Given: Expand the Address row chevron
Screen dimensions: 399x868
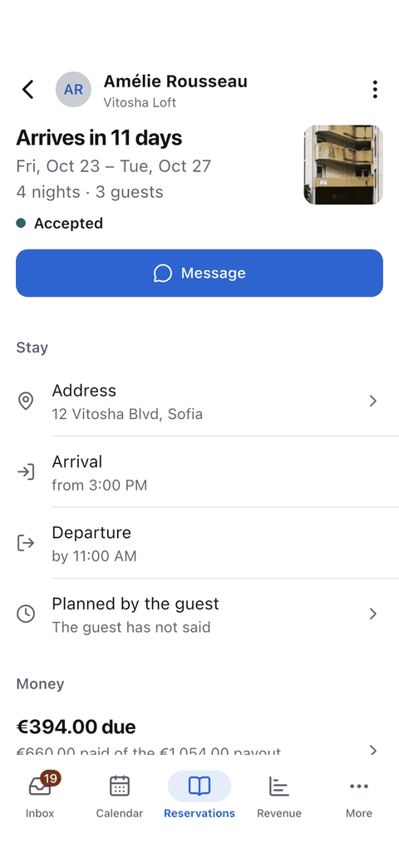Looking at the screenshot, I should click(x=373, y=402).
